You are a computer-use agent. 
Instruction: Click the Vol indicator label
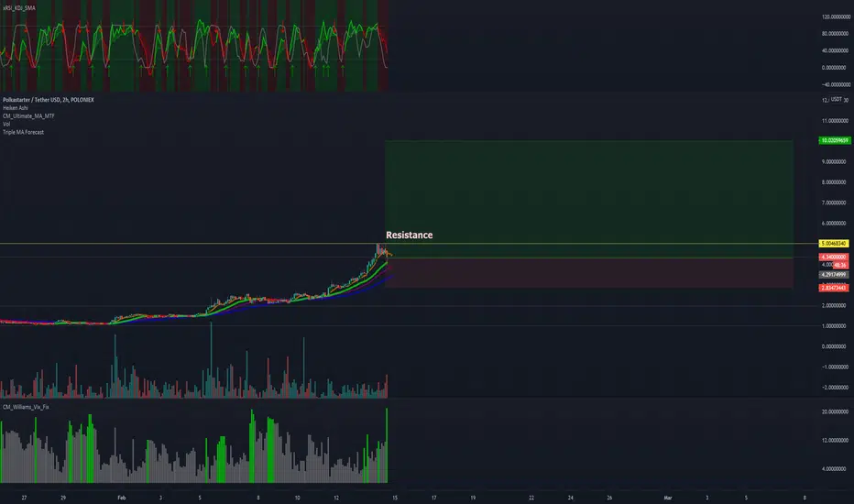(x=6, y=125)
